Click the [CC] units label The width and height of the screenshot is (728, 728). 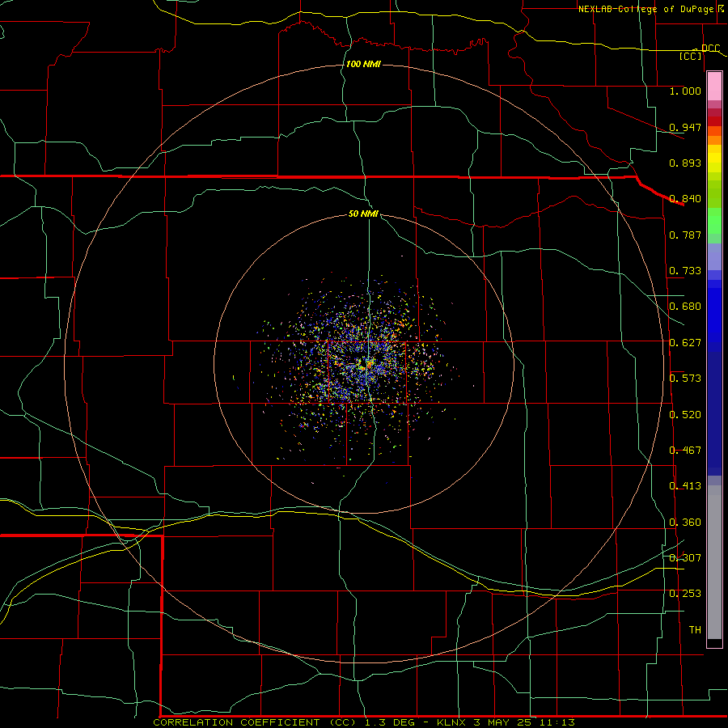point(691,56)
